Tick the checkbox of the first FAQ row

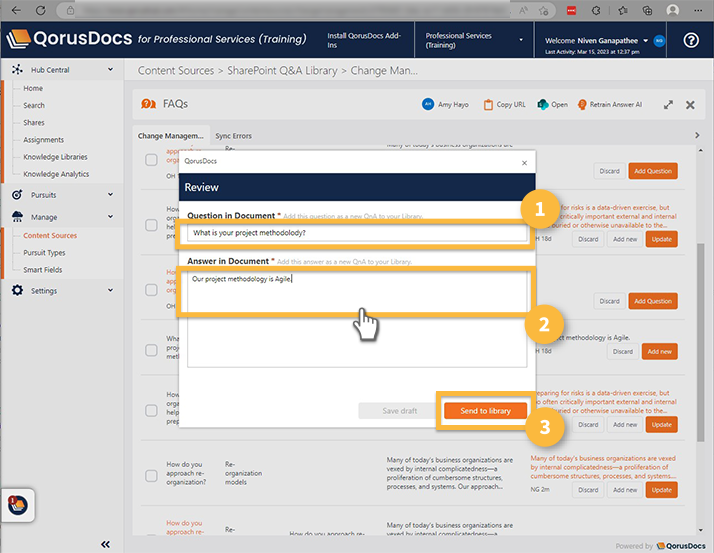151,160
